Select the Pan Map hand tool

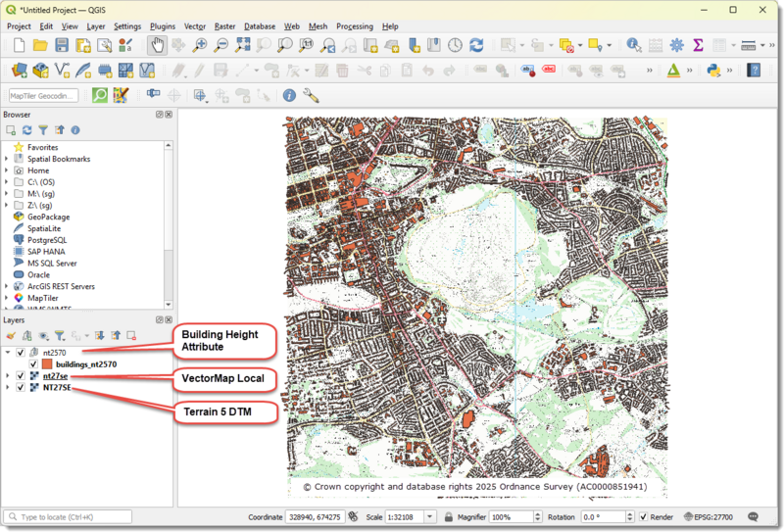pos(158,45)
